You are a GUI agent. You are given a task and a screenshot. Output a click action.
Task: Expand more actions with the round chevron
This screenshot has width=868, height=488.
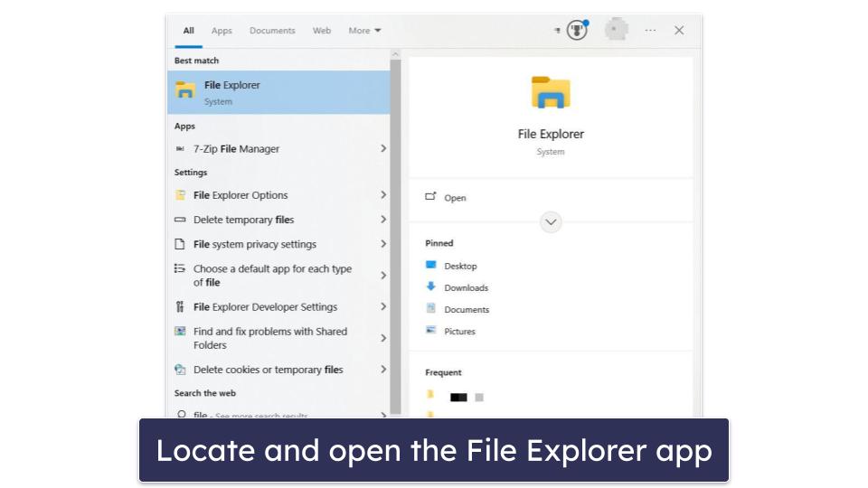tap(551, 222)
